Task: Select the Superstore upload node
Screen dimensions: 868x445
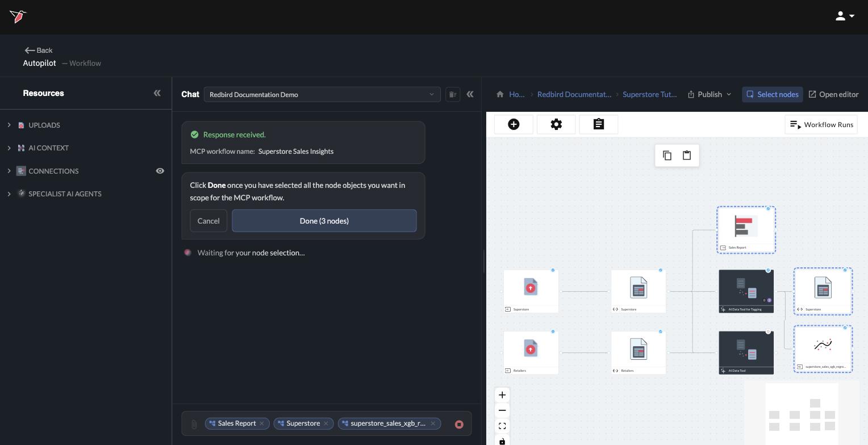Action: [531, 291]
